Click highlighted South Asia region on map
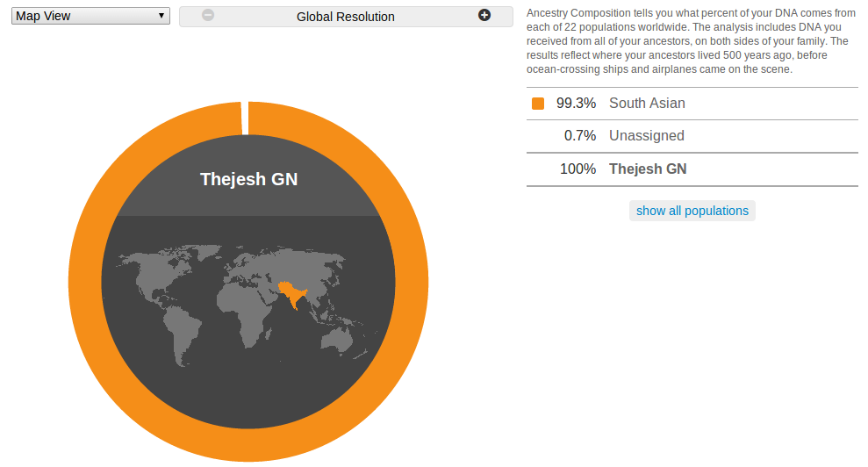The width and height of the screenshot is (868, 467). 291,293
